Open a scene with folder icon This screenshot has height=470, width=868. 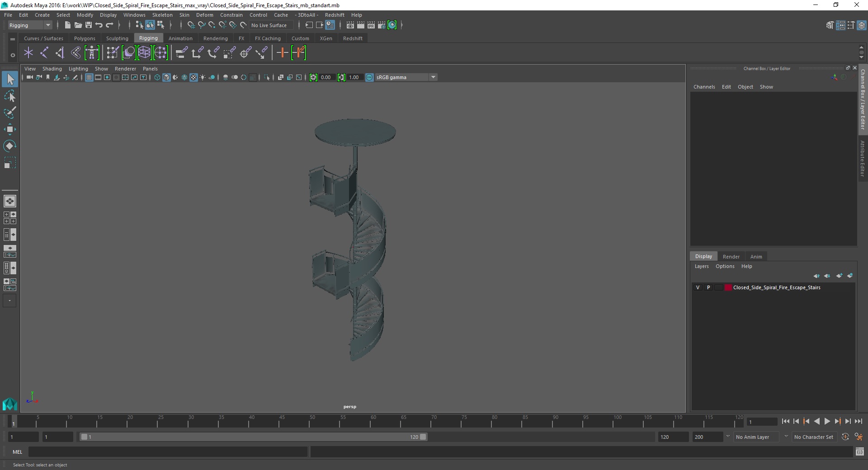click(x=78, y=25)
